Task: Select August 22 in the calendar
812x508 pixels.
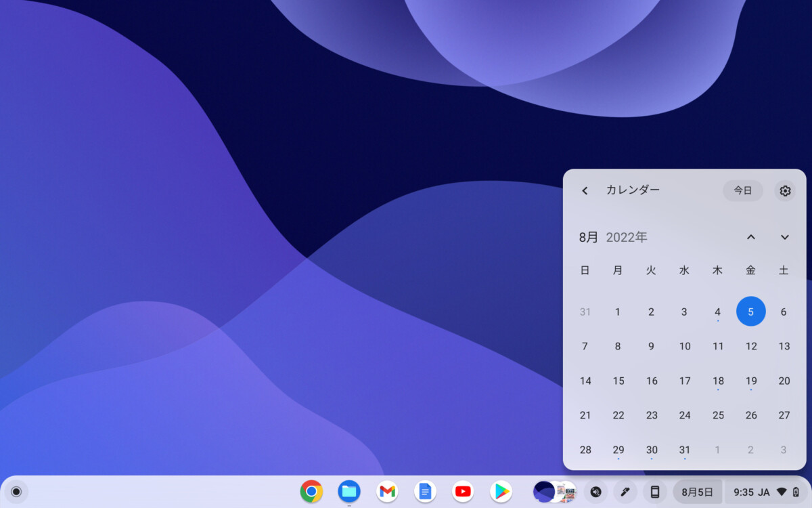Action: (618, 415)
